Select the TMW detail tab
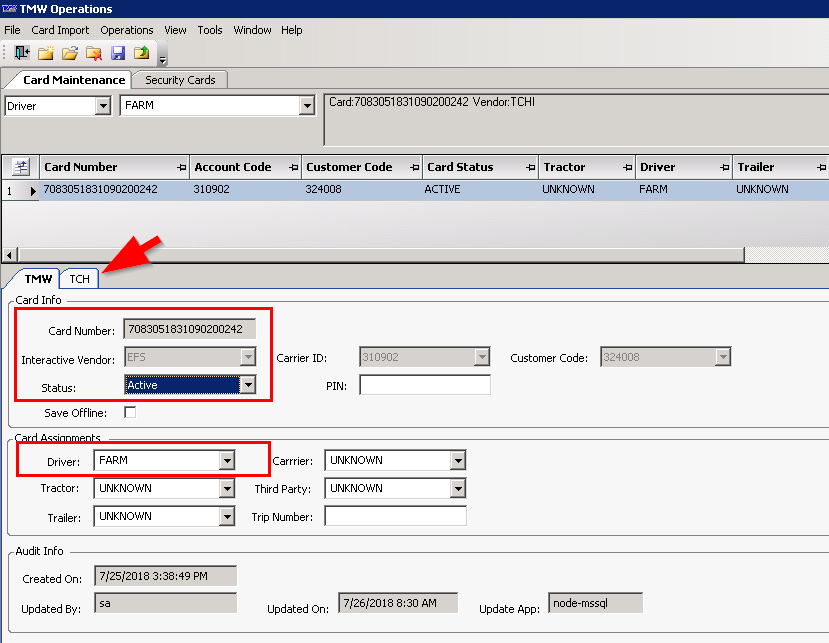Viewport: 829px width, 643px height. point(38,279)
